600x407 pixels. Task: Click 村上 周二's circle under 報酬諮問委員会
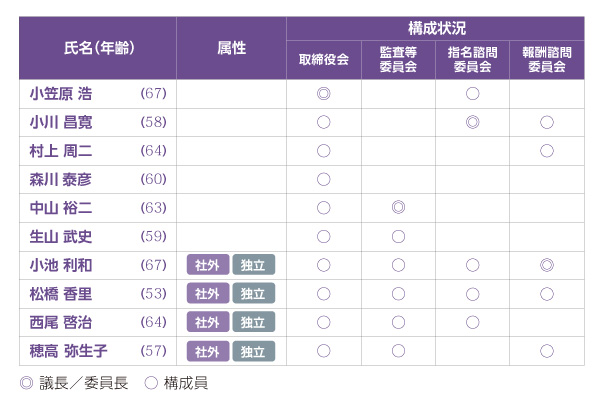point(546,151)
